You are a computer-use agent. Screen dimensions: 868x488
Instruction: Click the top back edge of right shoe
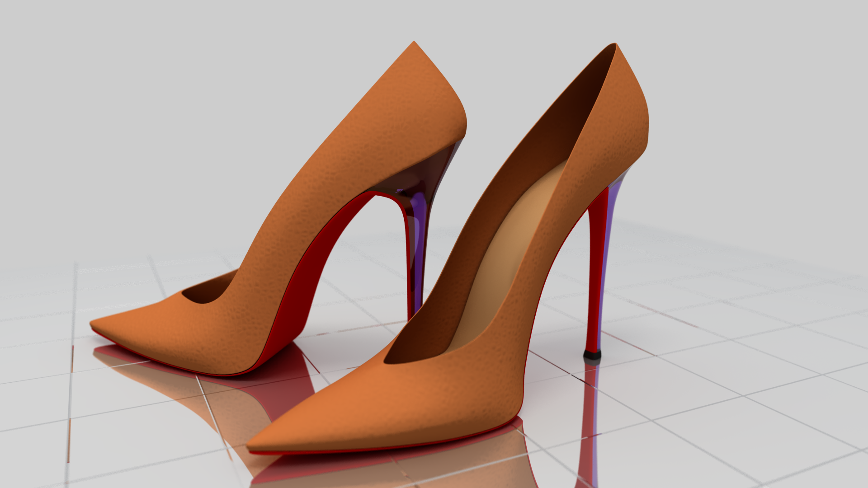616,45
